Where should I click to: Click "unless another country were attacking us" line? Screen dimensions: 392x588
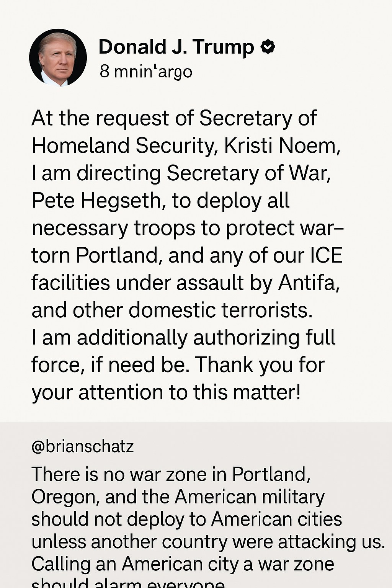(x=208, y=542)
